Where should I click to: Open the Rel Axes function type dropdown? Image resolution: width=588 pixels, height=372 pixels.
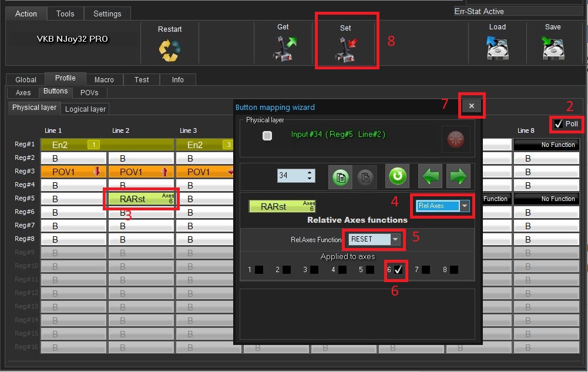(464, 206)
